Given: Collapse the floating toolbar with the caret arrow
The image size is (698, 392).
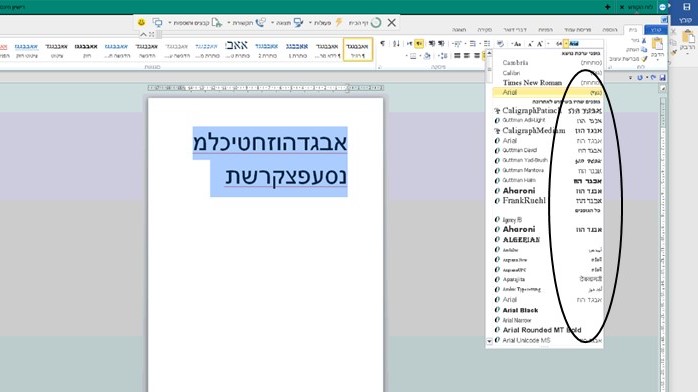Looking at the screenshot, I should 143,34.
